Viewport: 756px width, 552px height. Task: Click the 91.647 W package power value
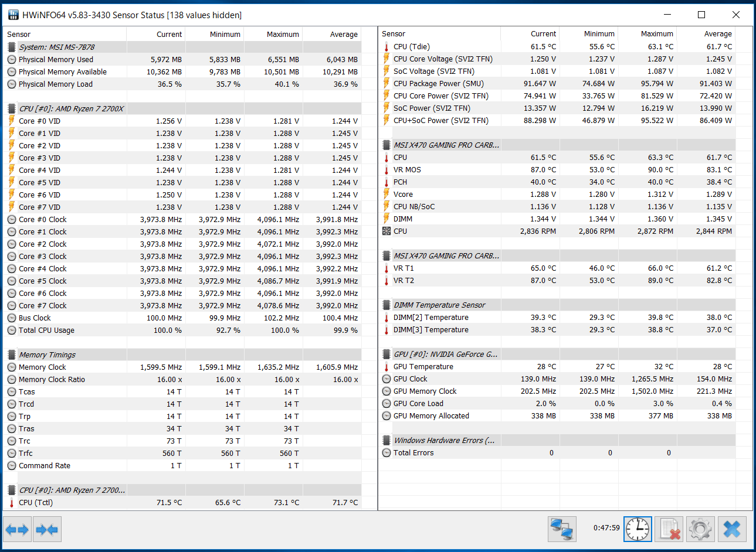pos(540,84)
